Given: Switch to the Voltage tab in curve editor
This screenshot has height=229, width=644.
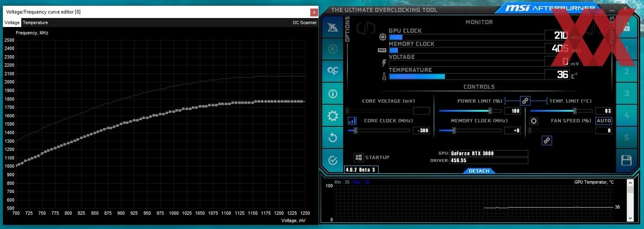Looking at the screenshot, I should click(12, 22).
